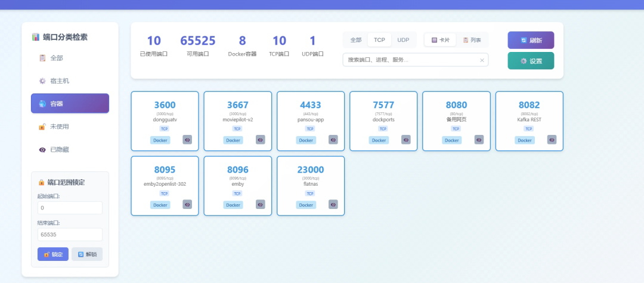Toggle visibility of port 8080 card
Image resolution: width=644 pixels, height=283 pixels.
point(479,140)
